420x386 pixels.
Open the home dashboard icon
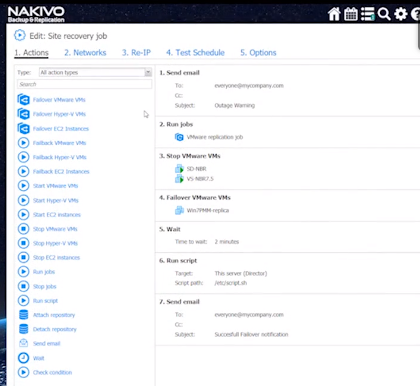(334, 14)
